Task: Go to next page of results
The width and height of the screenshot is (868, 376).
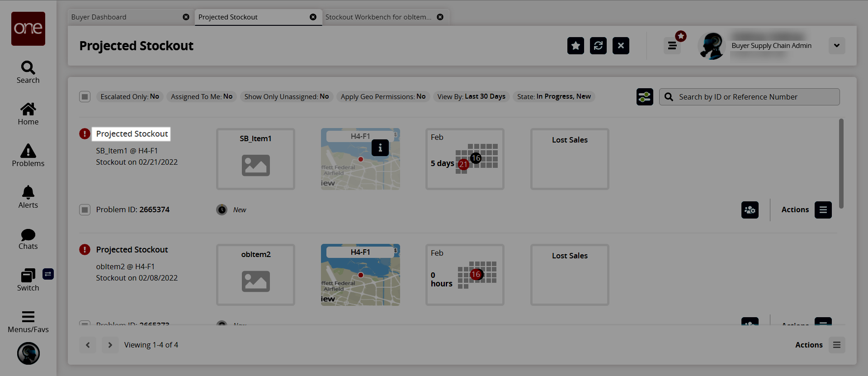Action: click(x=110, y=345)
